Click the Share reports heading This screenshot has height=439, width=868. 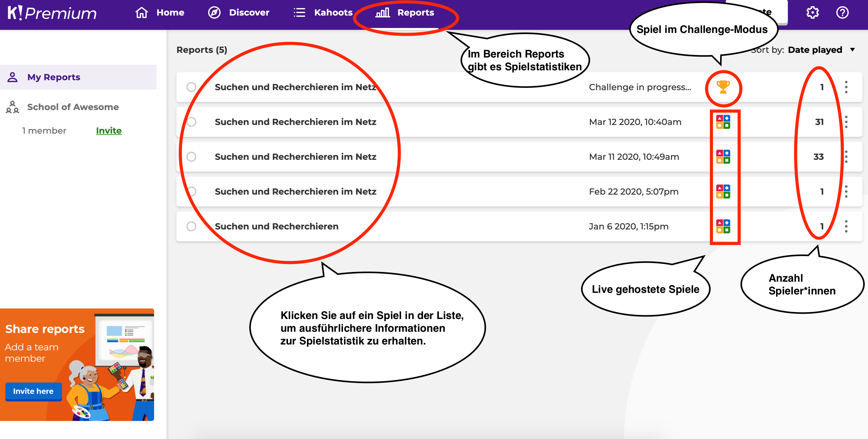pos(45,329)
